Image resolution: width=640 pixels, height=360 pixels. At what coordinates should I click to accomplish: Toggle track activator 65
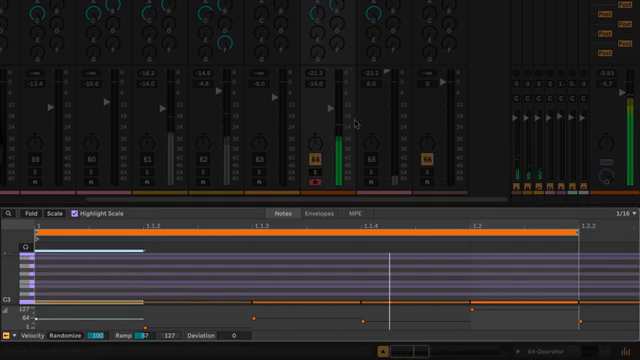pos(371,160)
